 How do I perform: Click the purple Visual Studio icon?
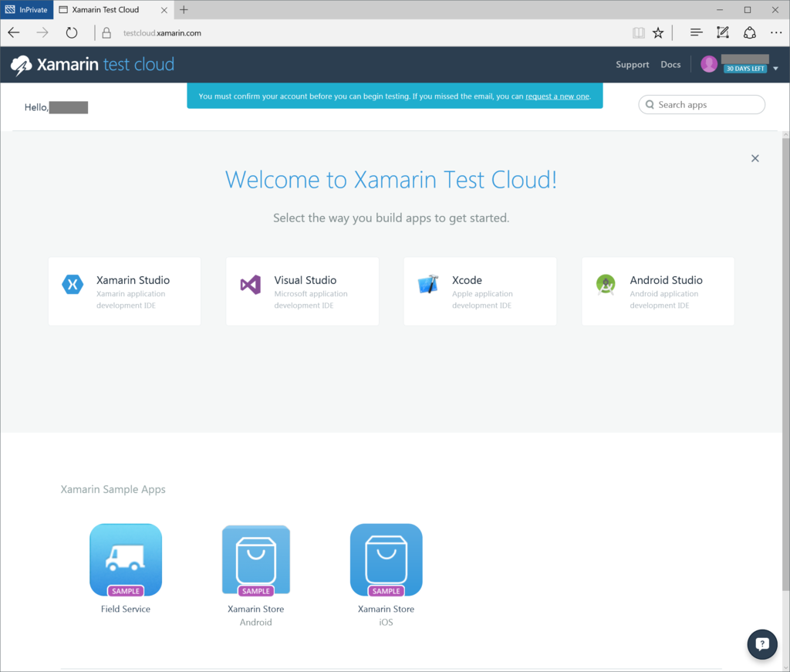[251, 285]
